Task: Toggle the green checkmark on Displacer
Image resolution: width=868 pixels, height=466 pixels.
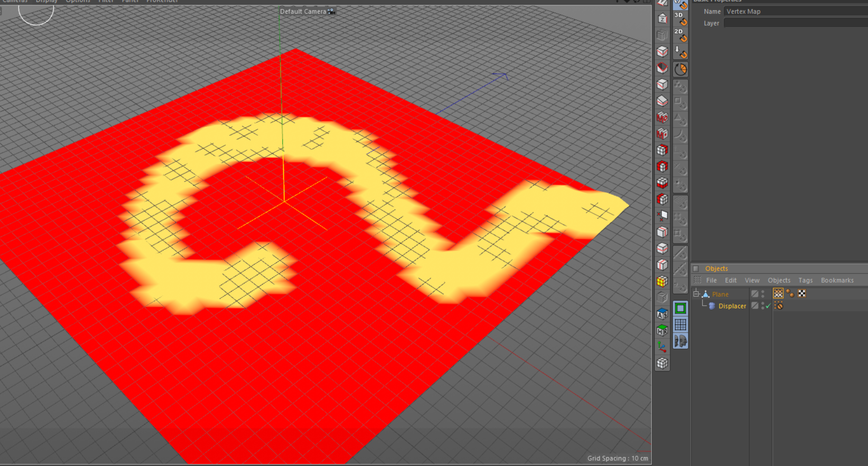Action: pos(768,306)
